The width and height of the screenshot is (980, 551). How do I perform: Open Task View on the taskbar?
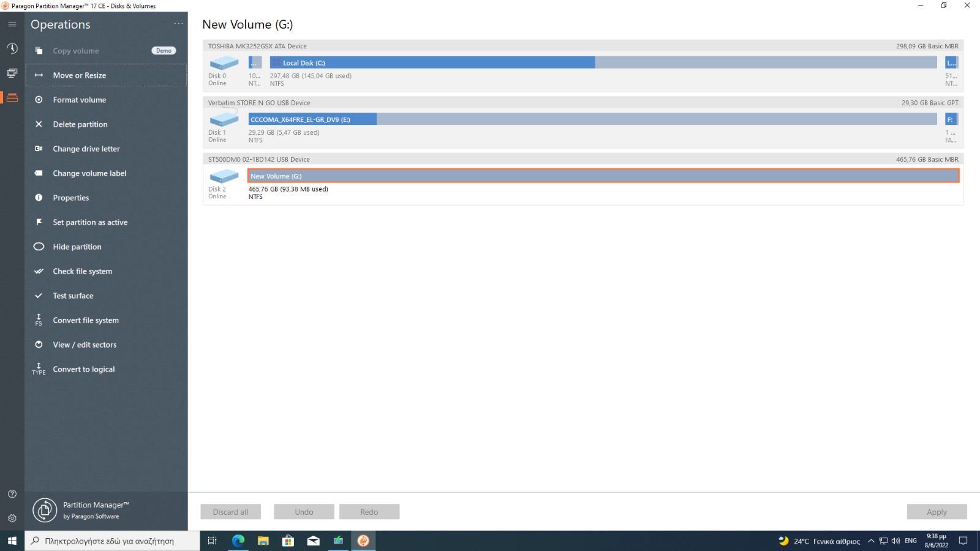tap(213, 541)
